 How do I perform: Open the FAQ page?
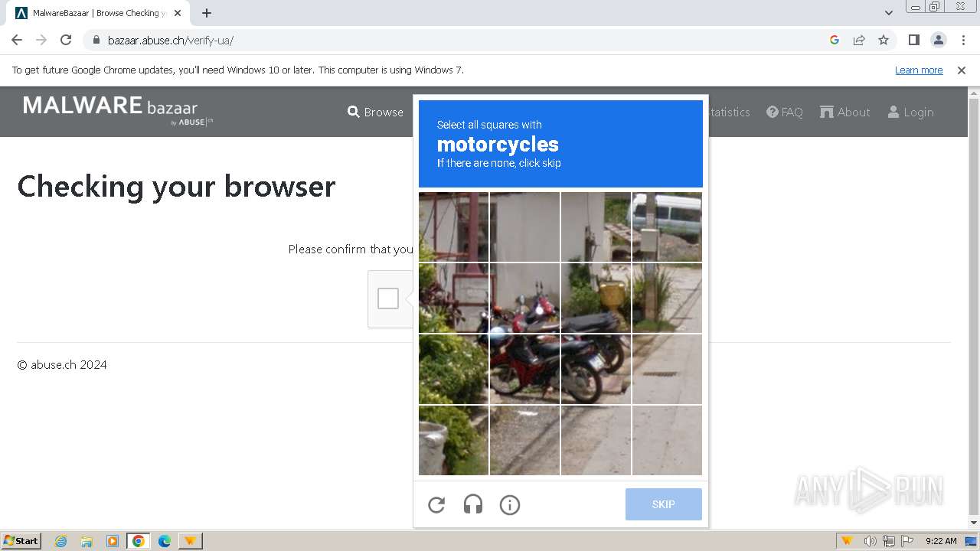pos(785,112)
